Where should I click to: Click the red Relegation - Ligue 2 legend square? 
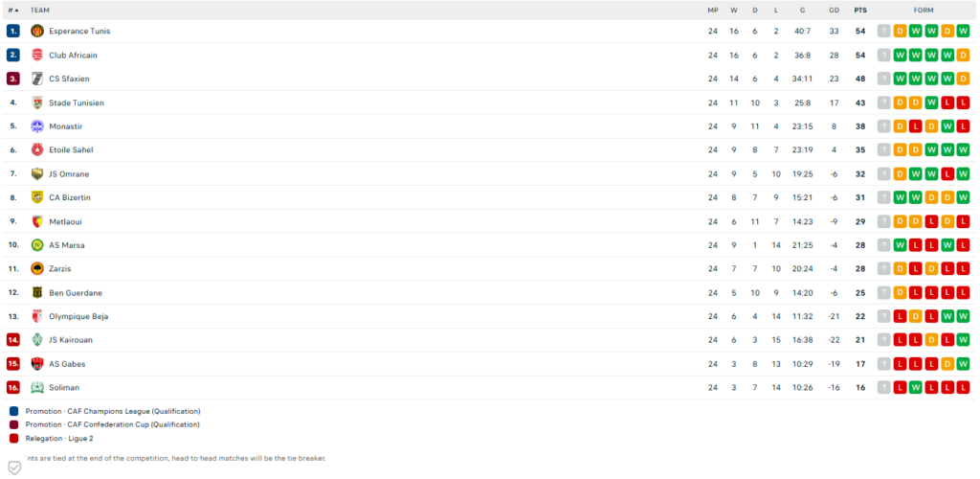coord(13,438)
